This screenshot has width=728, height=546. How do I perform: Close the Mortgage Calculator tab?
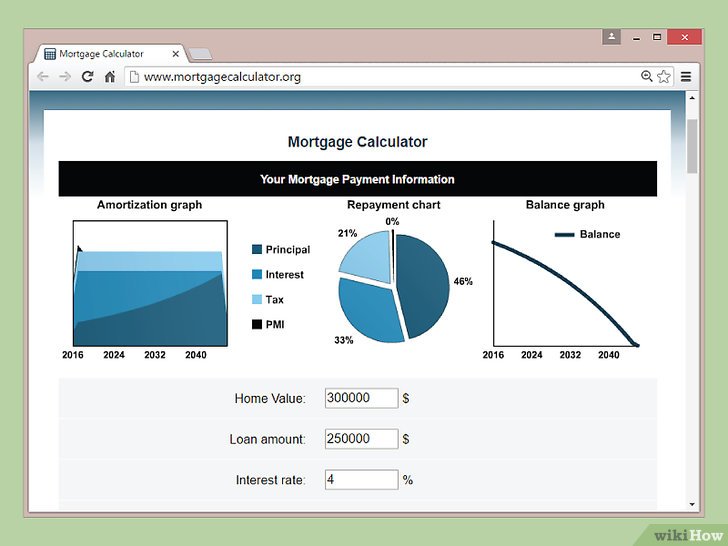pyautogui.click(x=176, y=54)
